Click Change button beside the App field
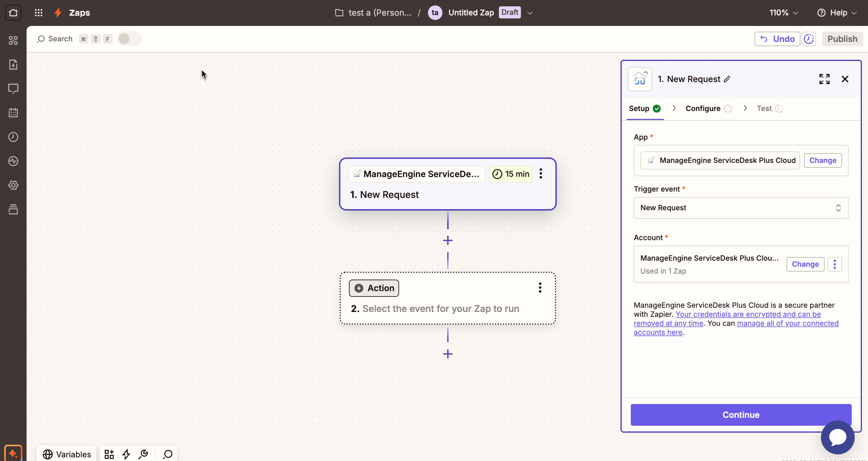This screenshot has width=868, height=461. [822, 161]
